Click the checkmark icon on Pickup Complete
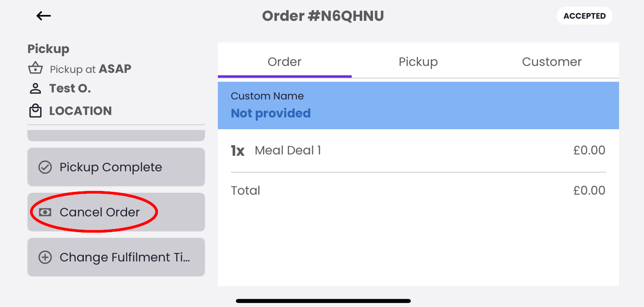 [x=45, y=167]
